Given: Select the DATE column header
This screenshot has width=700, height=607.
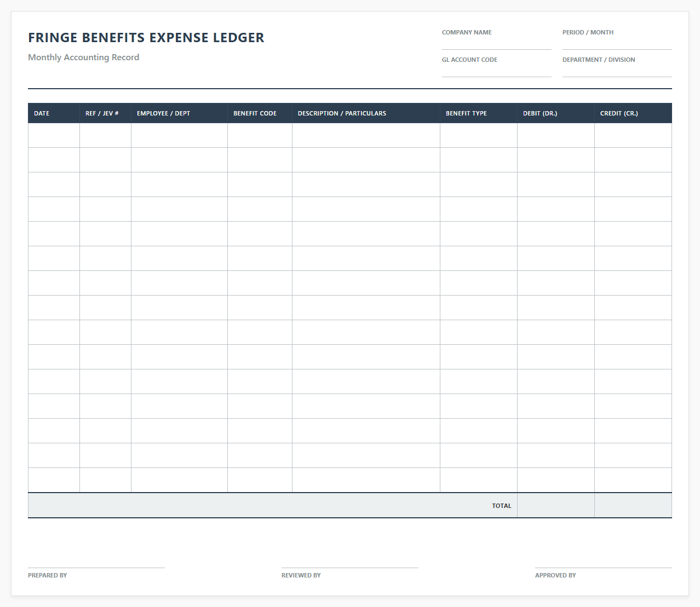Looking at the screenshot, I should click(x=54, y=113).
